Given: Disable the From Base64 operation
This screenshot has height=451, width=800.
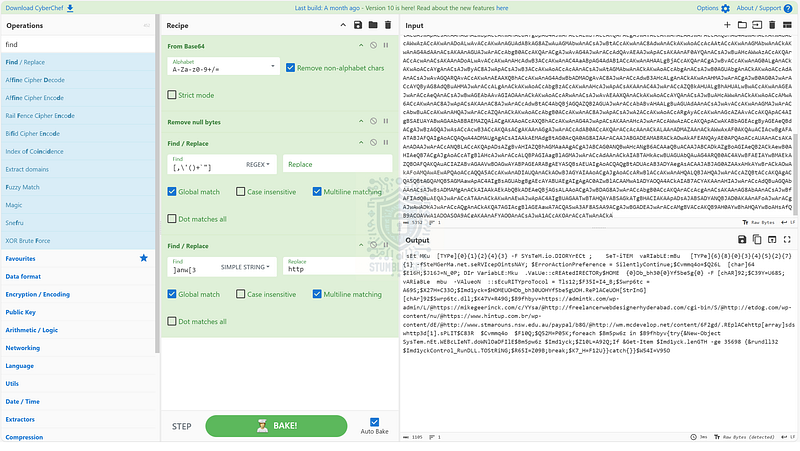Looking at the screenshot, I should pos(373,45).
